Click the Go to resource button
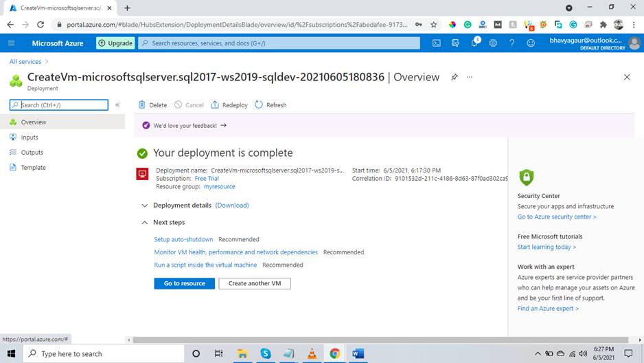644x363 pixels. click(185, 283)
